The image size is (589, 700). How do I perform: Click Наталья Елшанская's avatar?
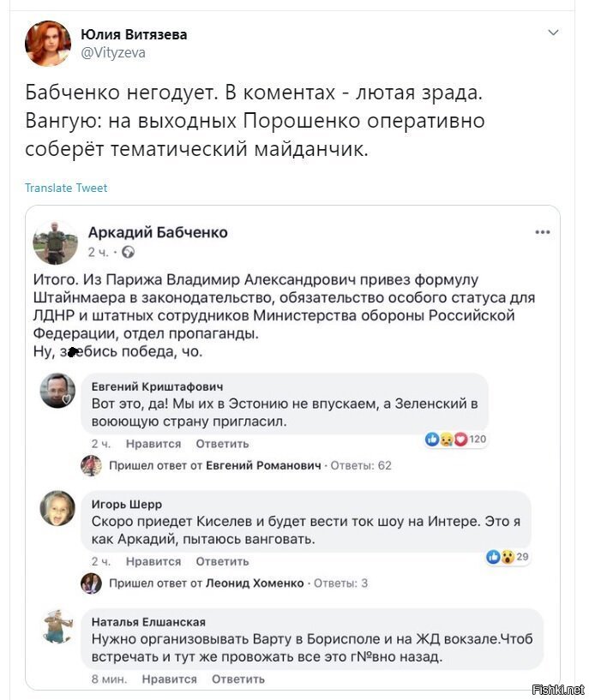pyautogui.click(x=57, y=626)
